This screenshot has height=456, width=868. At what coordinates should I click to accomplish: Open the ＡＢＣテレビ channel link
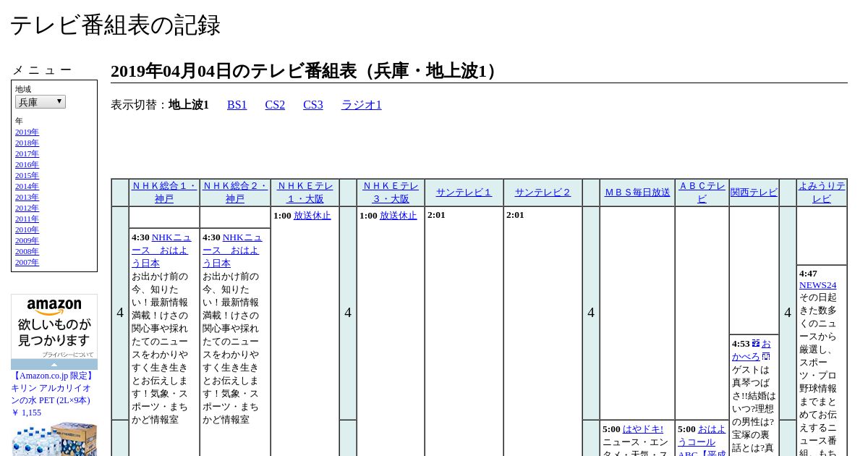pos(702,193)
